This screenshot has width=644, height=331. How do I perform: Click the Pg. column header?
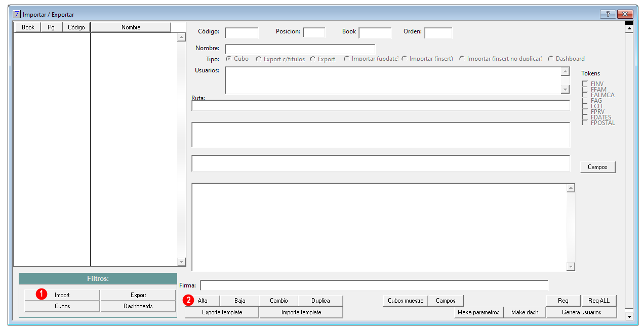(52, 27)
